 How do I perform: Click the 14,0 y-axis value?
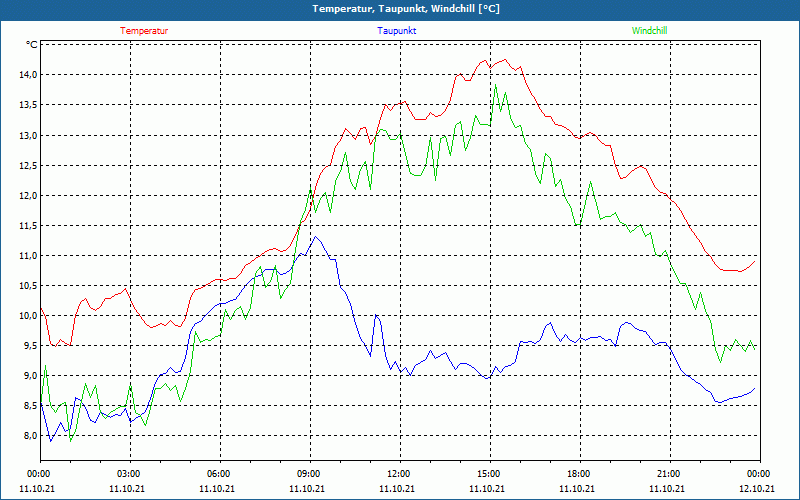point(29,75)
